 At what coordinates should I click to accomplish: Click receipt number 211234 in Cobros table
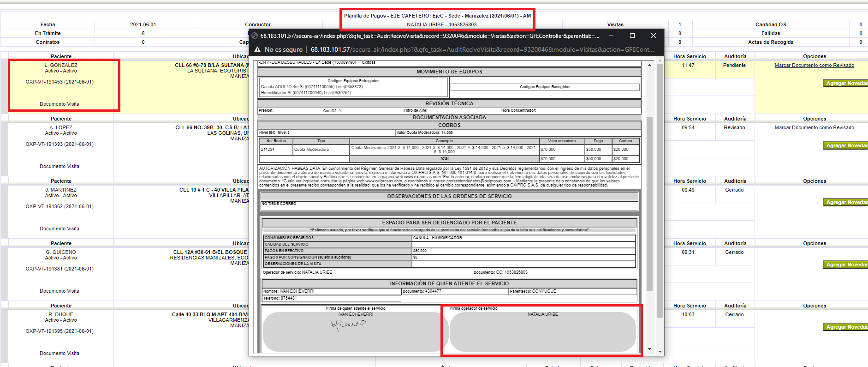click(268, 150)
